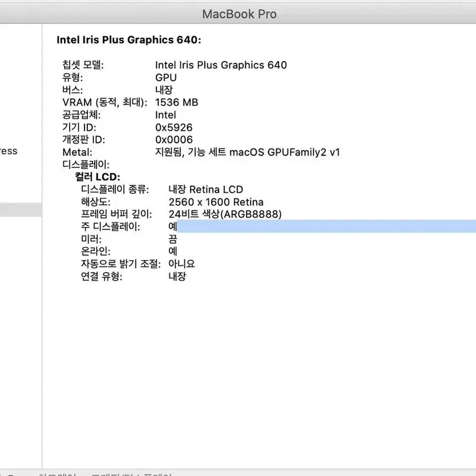Viewport: 476px width, 476px height.
Task: Select the '24비트 색상(ARGB8888)' value
Action: (225, 214)
